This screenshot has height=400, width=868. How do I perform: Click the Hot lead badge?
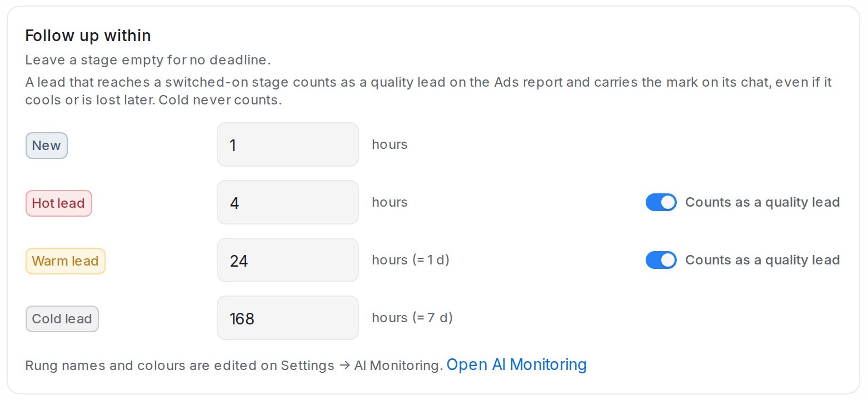pyautogui.click(x=59, y=203)
